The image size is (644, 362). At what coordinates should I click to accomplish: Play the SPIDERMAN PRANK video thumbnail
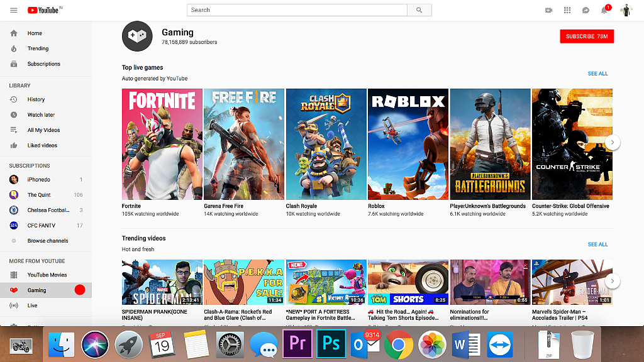coord(162,282)
